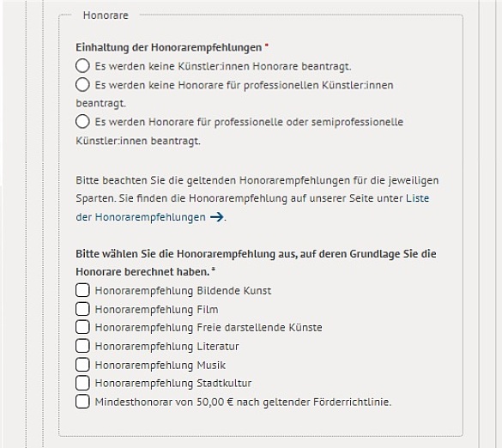Toggle the Honorarempfehlung Stadtkultur checkbox
This screenshot has height=448, width=502.
pos(82,383)
